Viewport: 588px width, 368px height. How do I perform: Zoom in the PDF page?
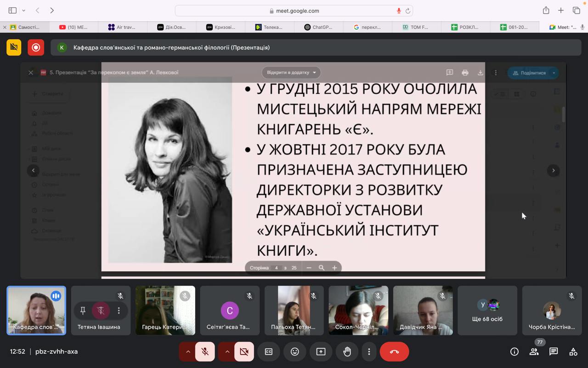tap(334, 268)
